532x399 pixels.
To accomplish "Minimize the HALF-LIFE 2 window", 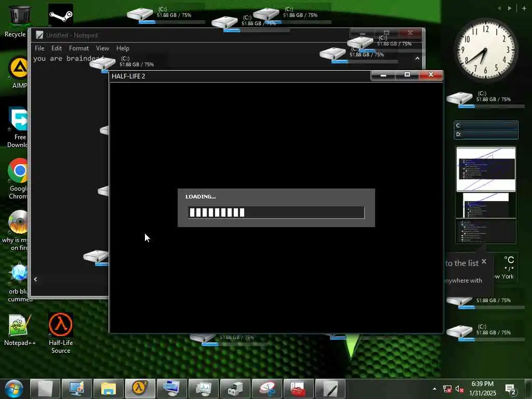I will (383, 75).
